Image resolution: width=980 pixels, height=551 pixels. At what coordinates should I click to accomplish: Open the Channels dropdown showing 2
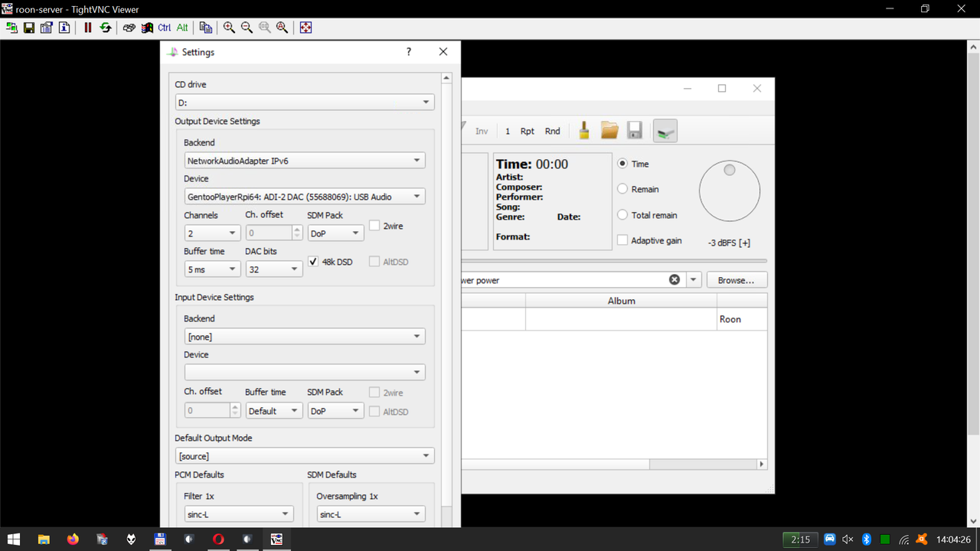[x=212, y=233]
